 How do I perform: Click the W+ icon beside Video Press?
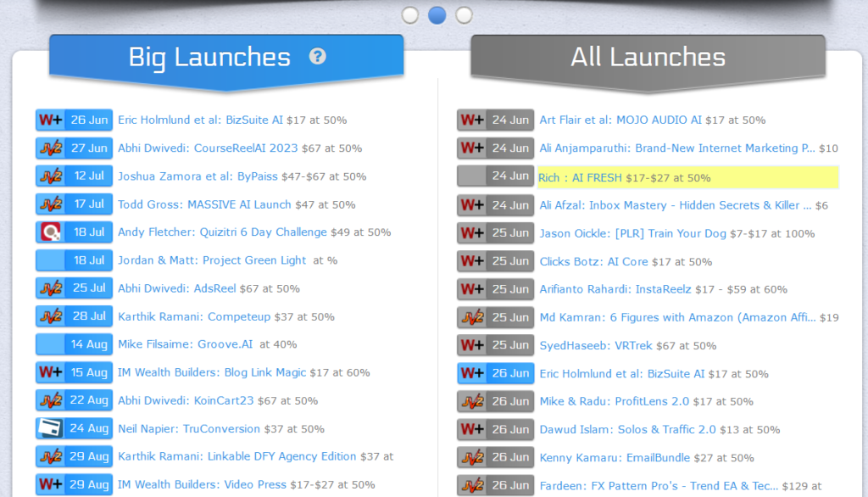(51, 484)
